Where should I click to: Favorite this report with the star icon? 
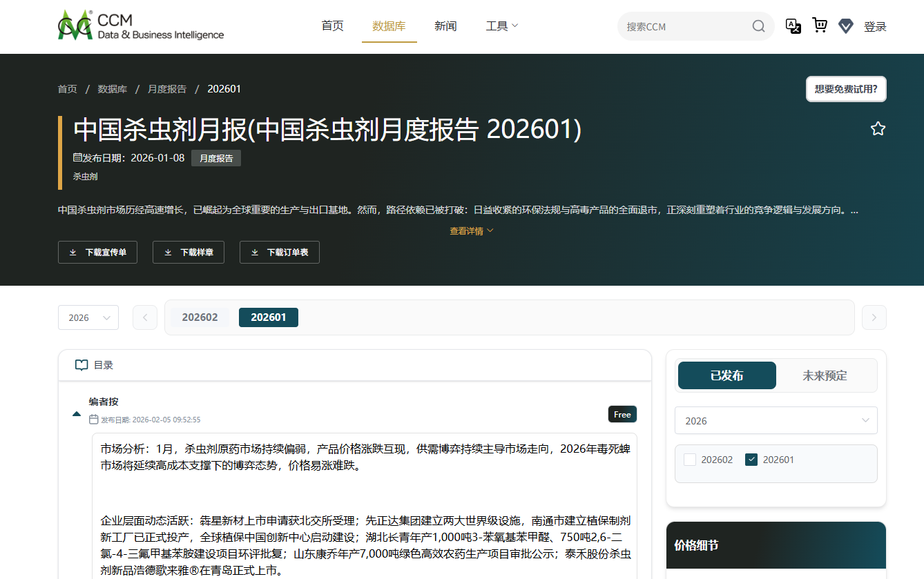coord(878,129)
